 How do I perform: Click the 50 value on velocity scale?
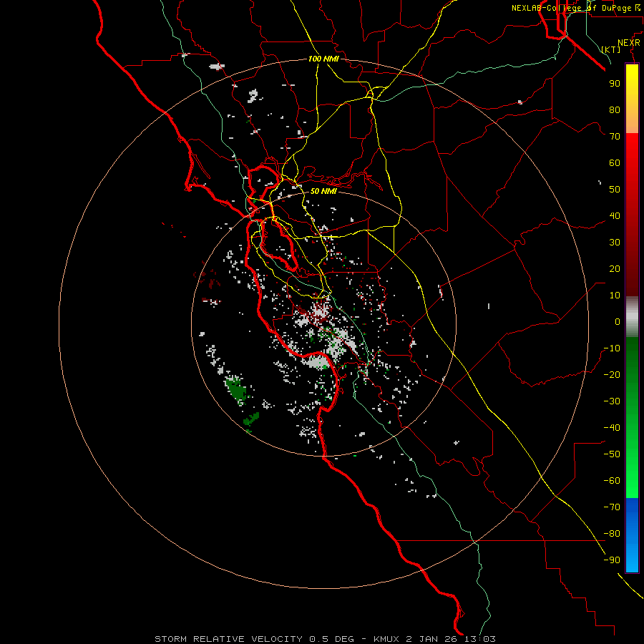coord(615,190)
